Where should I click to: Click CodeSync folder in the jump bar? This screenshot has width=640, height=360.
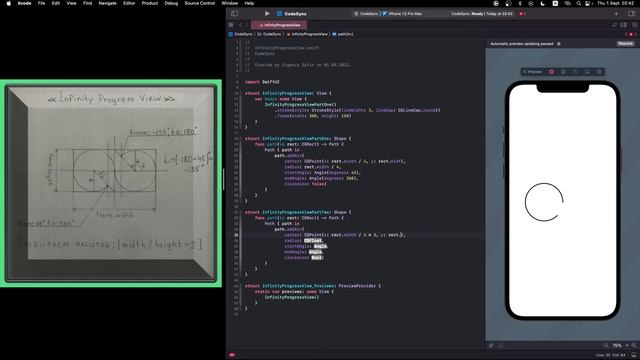point(269,34)
